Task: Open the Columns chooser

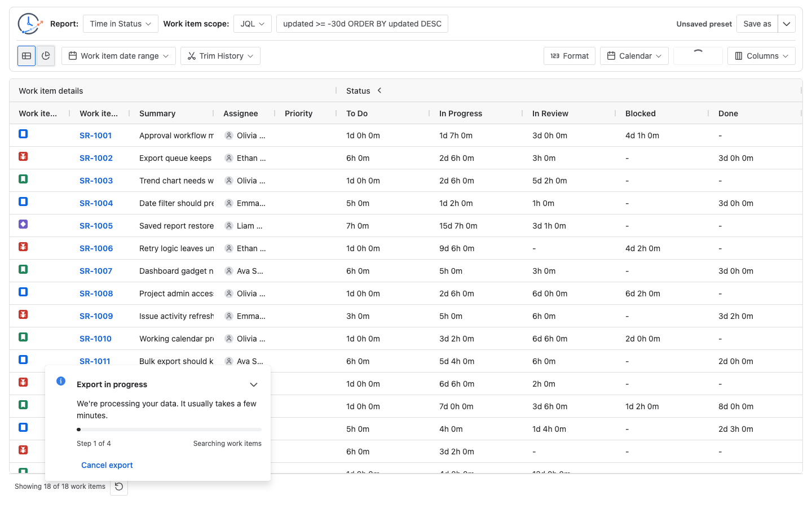Action: (x=761, y=56)
